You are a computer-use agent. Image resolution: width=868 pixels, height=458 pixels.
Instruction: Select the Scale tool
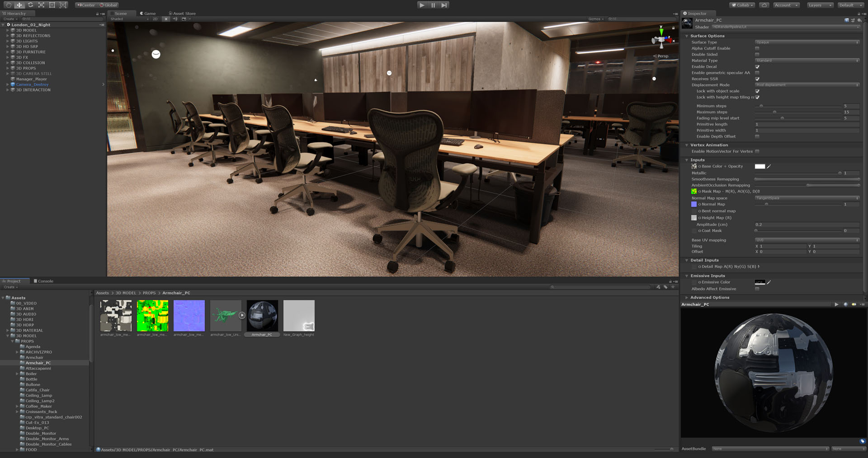point(41,5)
